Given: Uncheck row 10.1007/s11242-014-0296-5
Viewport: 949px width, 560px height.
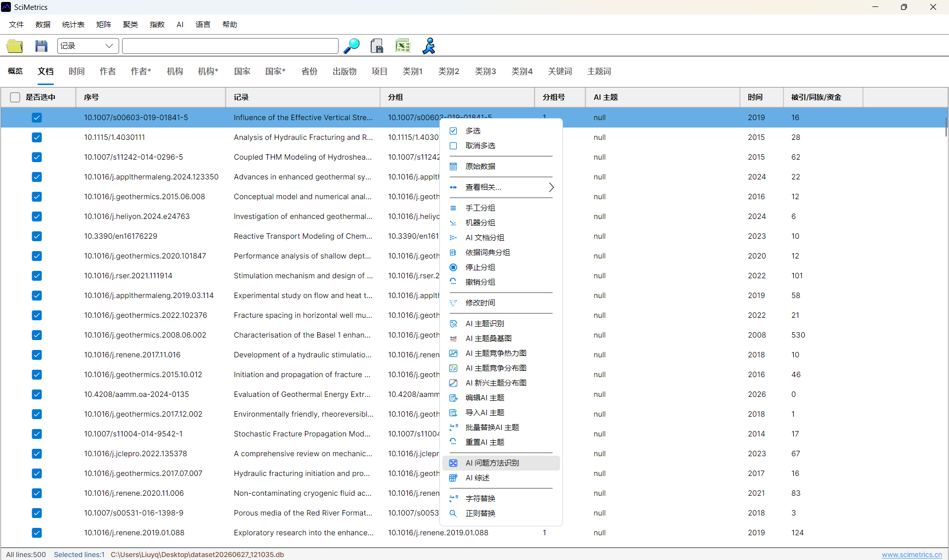Looking at the screenshot, I should (37, 157).
